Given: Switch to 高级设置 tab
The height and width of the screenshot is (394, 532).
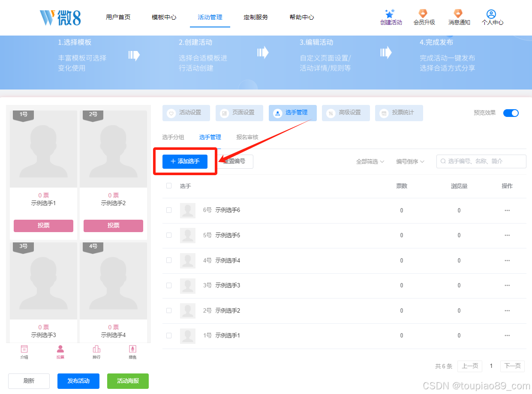Looking at the screenshot, I should tap(346, 113).
